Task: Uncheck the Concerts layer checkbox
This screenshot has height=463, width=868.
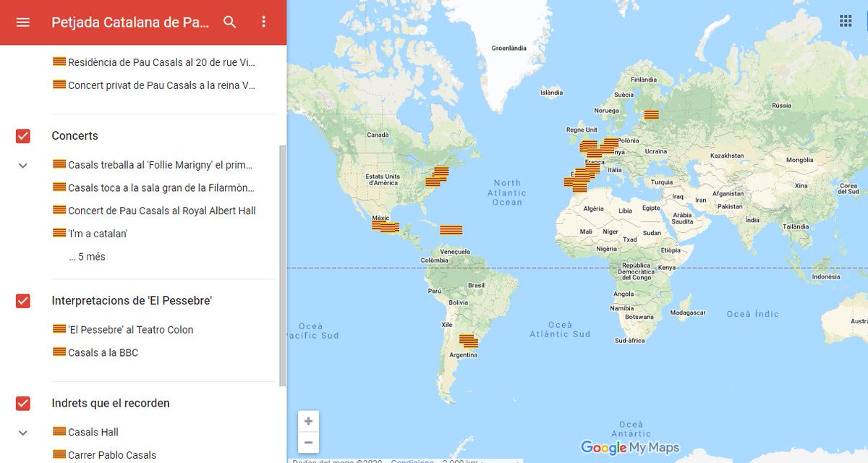Action: (22, 135)
